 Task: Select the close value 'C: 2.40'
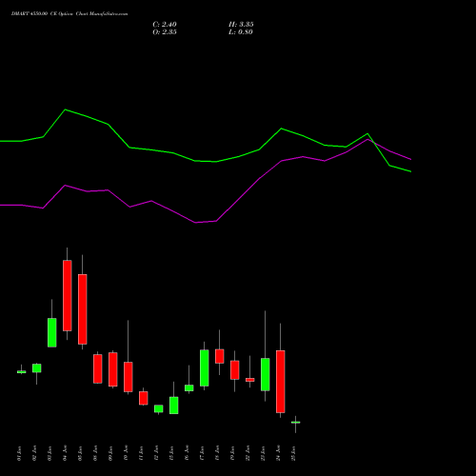coord(165,25)
